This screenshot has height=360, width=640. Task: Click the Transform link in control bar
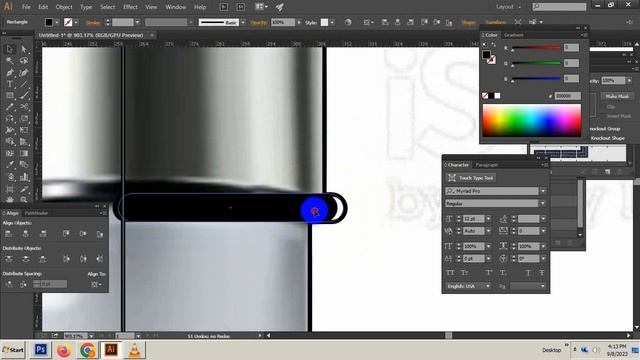[x=496, y=22]
